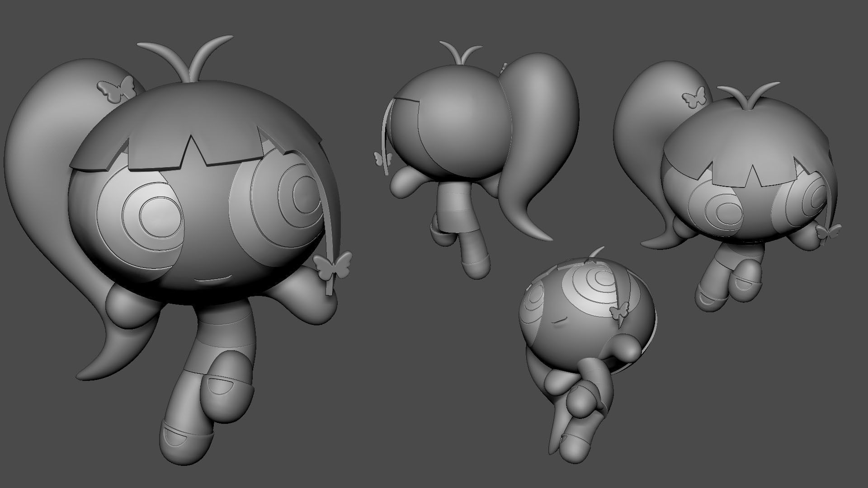Click the small butterfly beside back-view model

382,158
